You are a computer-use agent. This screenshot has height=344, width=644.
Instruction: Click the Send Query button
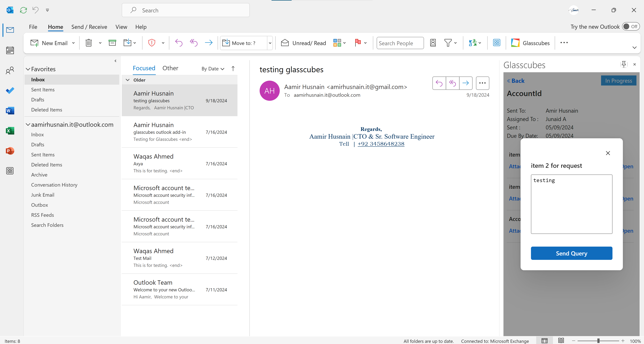click(572, 253)
